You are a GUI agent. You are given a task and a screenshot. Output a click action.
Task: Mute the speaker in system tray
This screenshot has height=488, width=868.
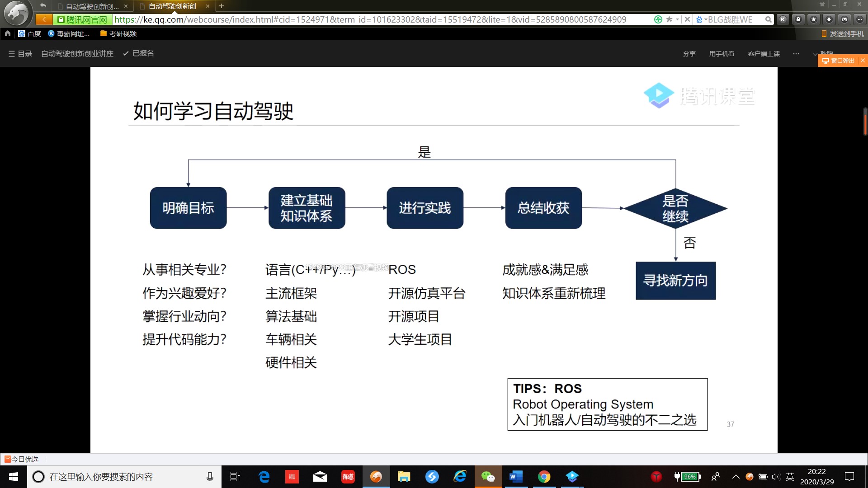(776, 477)
